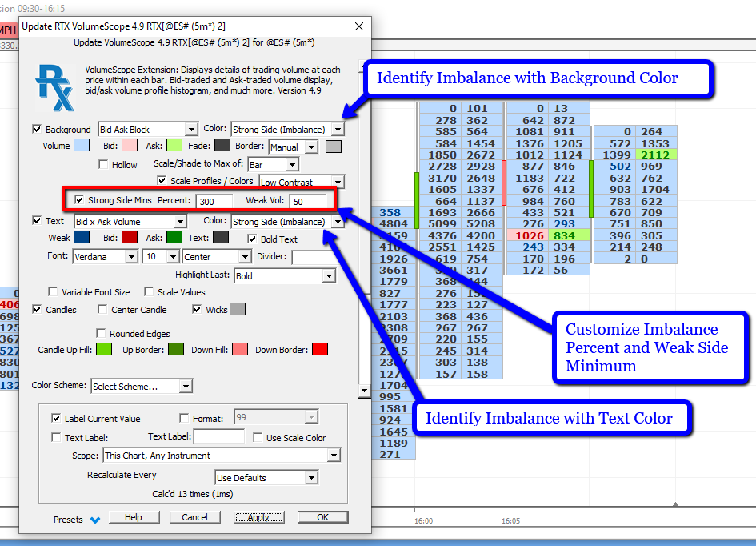
Task: Close the Update VolumeScope dialog
Action: point(358,26)
